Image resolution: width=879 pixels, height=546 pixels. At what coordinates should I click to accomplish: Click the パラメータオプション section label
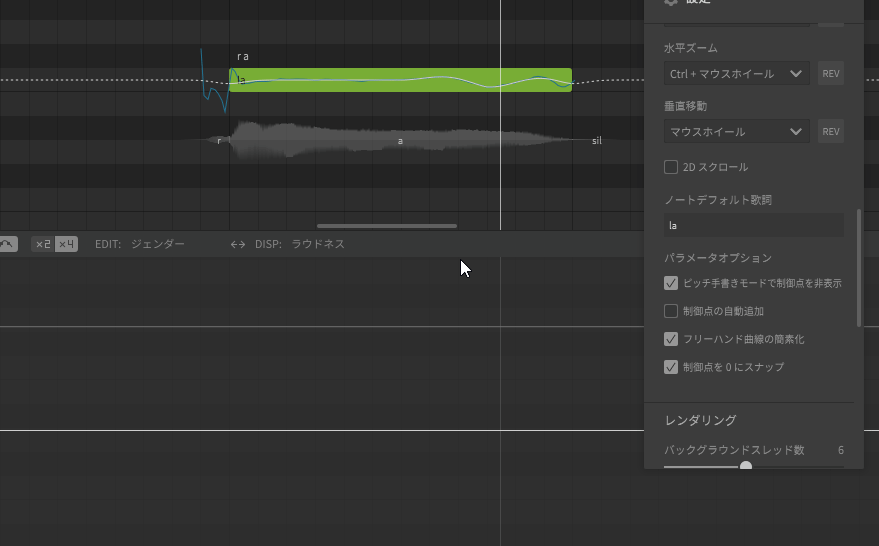tap(718, 258)
